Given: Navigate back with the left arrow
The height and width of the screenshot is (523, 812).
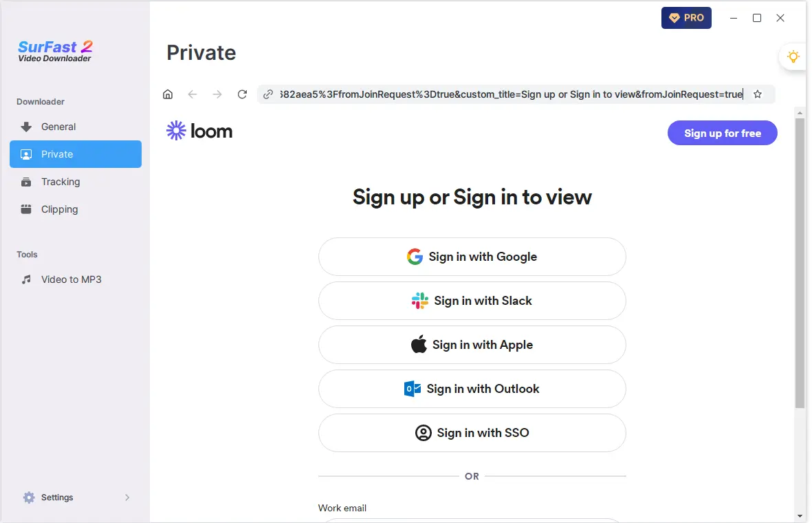Looking at the screenshot, I should [193, 94].
